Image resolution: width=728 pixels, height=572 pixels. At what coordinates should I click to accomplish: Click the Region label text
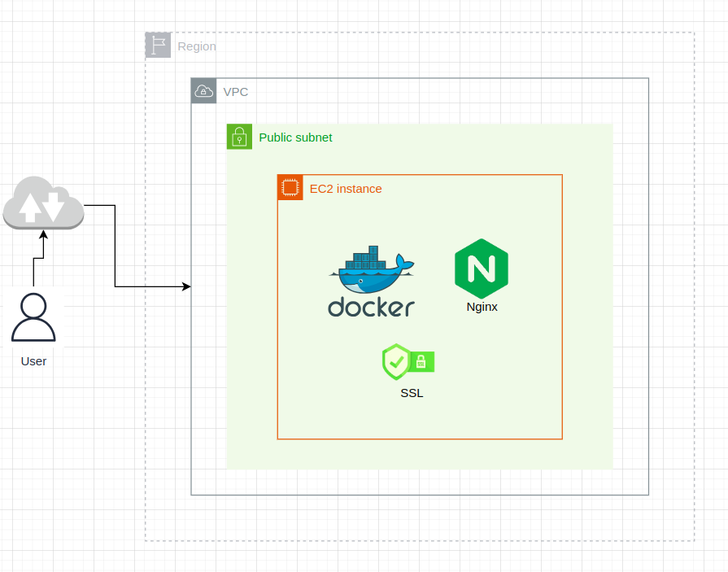point(197,46)
